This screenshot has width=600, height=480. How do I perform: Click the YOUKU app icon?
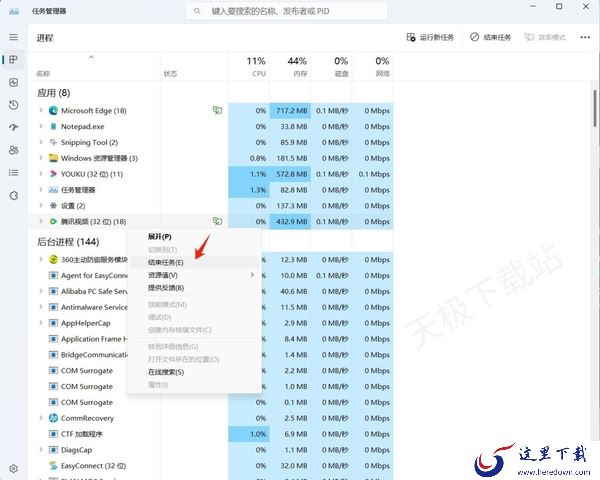(53, 174)
